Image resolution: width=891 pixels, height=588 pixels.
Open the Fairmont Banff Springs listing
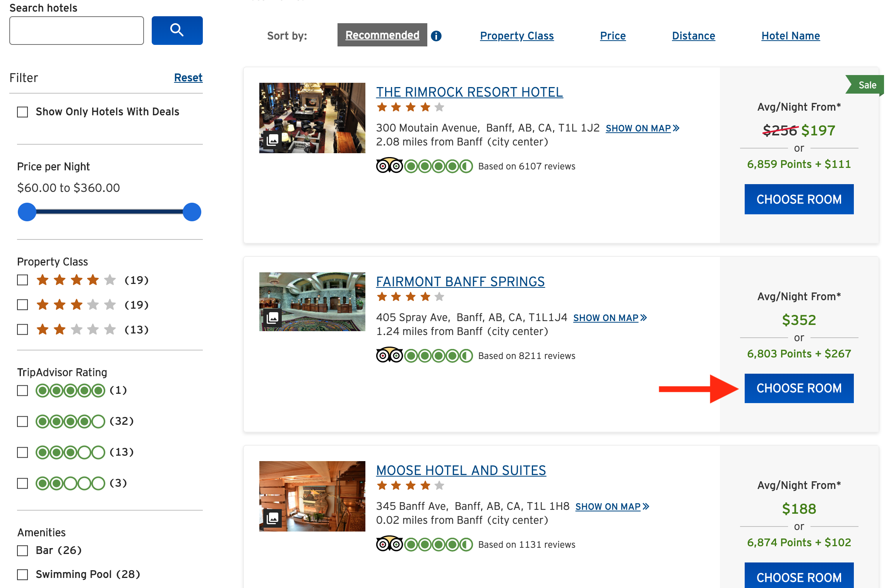[x=460, y=282]
